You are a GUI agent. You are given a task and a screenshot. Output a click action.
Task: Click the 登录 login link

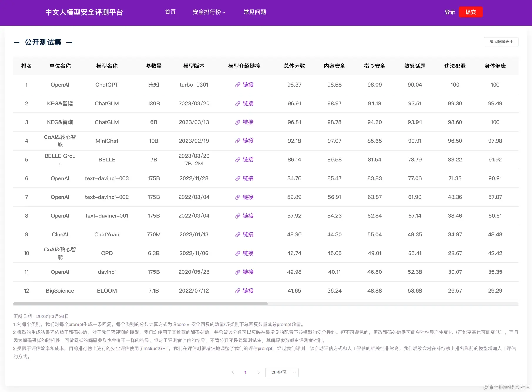click(450, 12)
